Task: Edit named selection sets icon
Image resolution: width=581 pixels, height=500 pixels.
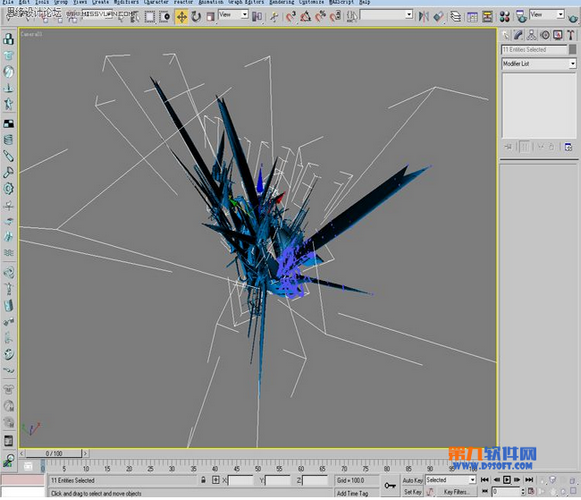Action: [x=352, y=17]
